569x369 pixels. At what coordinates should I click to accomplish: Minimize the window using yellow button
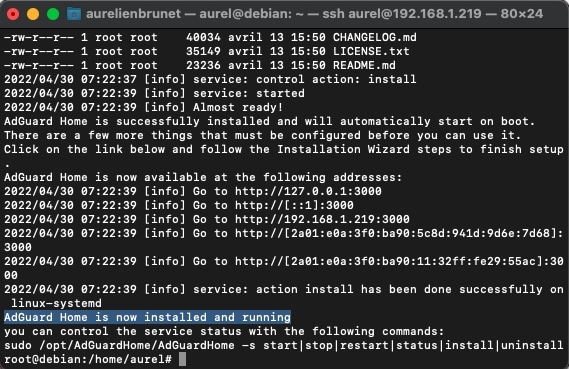(x=33, y=15)
